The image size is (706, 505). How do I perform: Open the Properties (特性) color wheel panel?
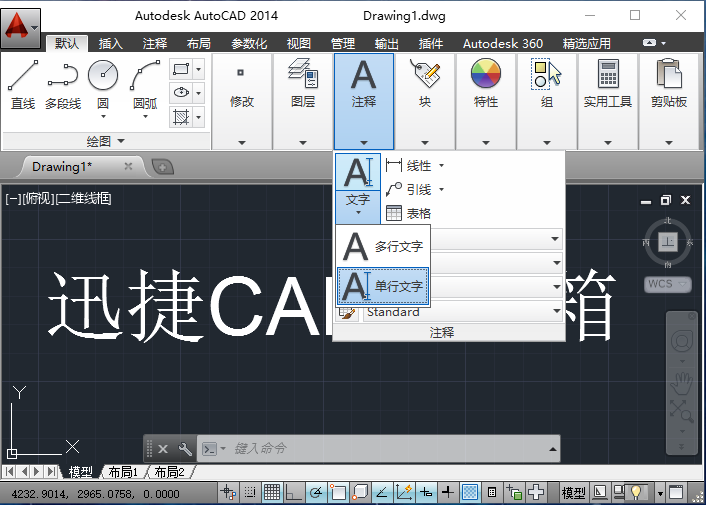pyautogui.click(x=486, y=102)
